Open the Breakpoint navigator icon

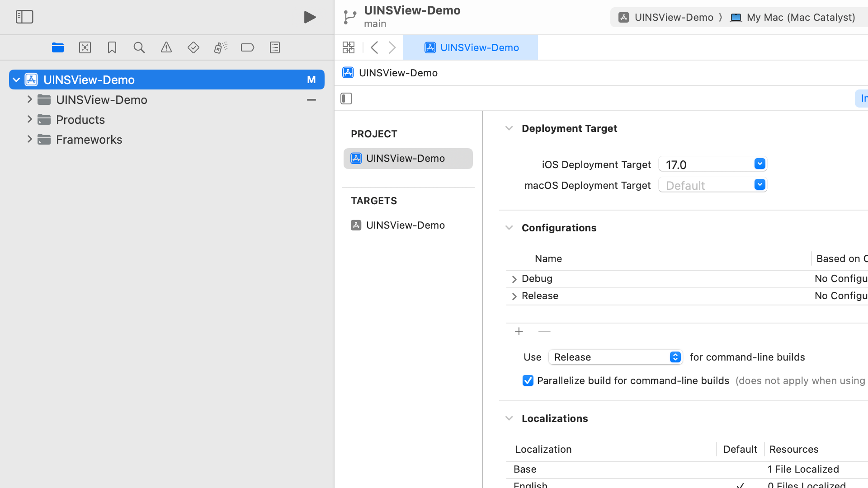pos(248,47)
